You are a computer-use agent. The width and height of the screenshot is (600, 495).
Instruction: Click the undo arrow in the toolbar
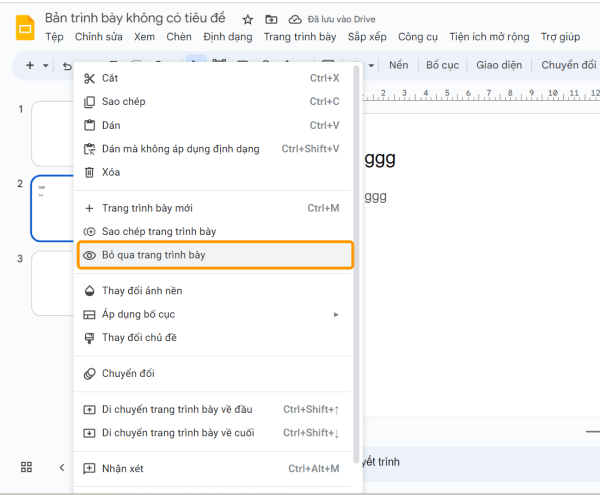pyautogui.click(x=67, y=66)
